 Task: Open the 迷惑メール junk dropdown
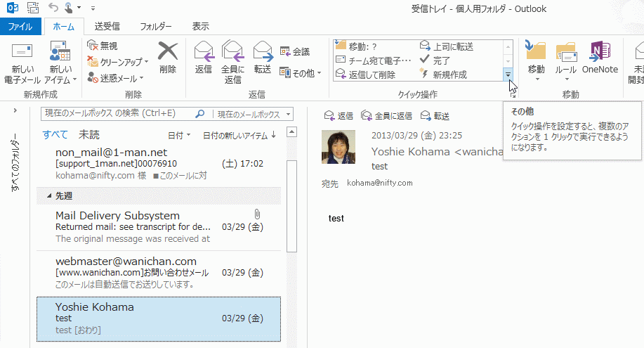pyautogui.click(x=115, y=78)
